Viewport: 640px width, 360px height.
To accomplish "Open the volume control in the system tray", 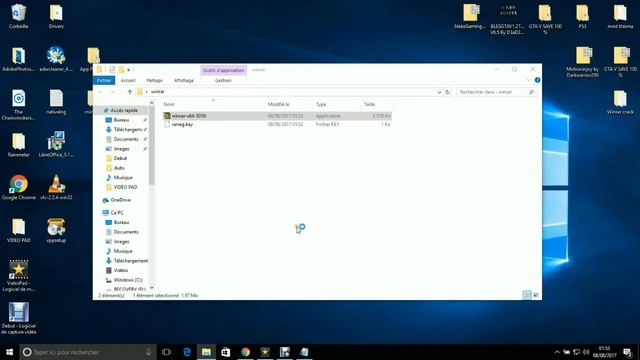I will click(586, 352).
